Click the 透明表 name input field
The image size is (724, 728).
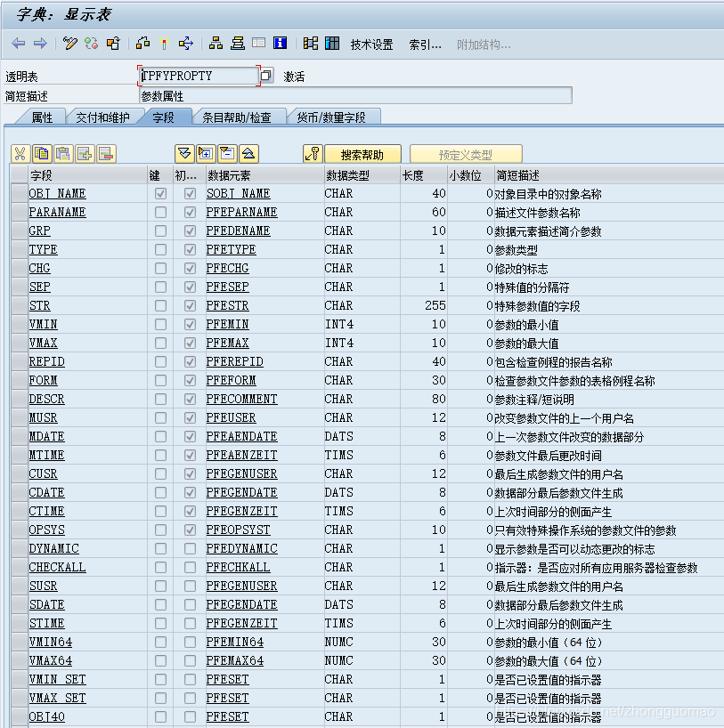(199, 76)
